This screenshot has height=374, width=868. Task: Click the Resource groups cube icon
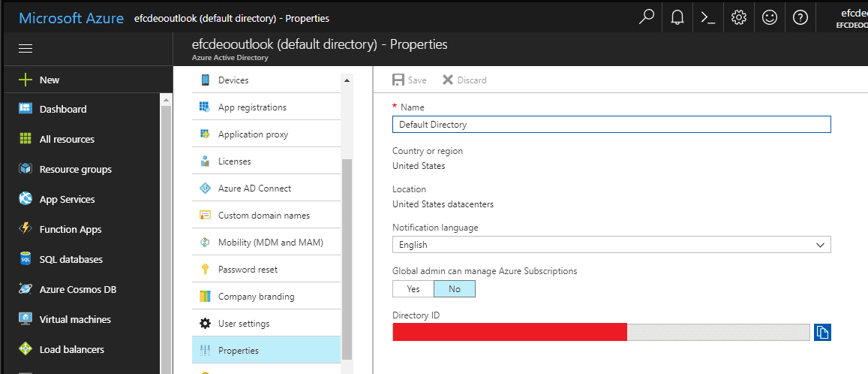point(26,169)
